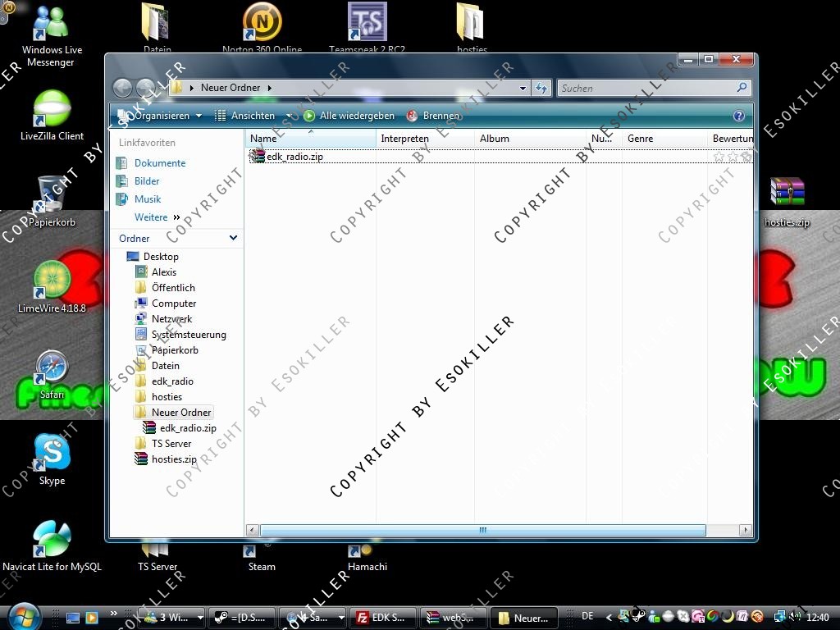Screen dimensions: 840x630
Task: Select hosties.zip archive on desktop
Action: [787, 201]
